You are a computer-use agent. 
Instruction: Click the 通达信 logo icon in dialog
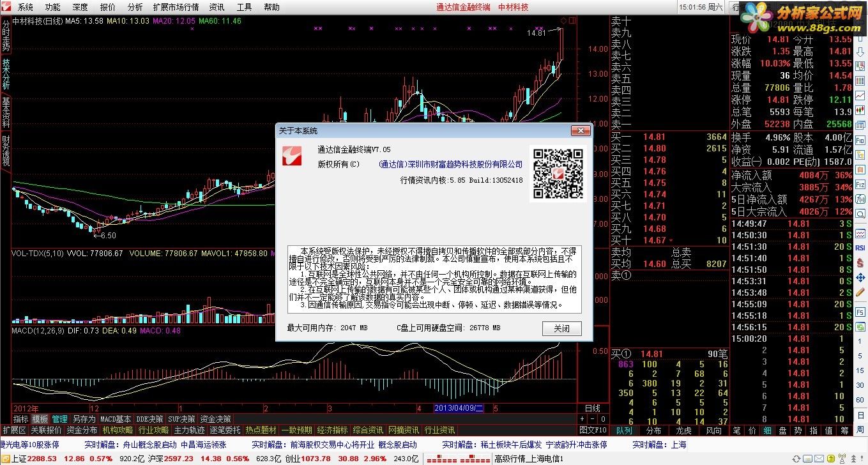point(292,155)
